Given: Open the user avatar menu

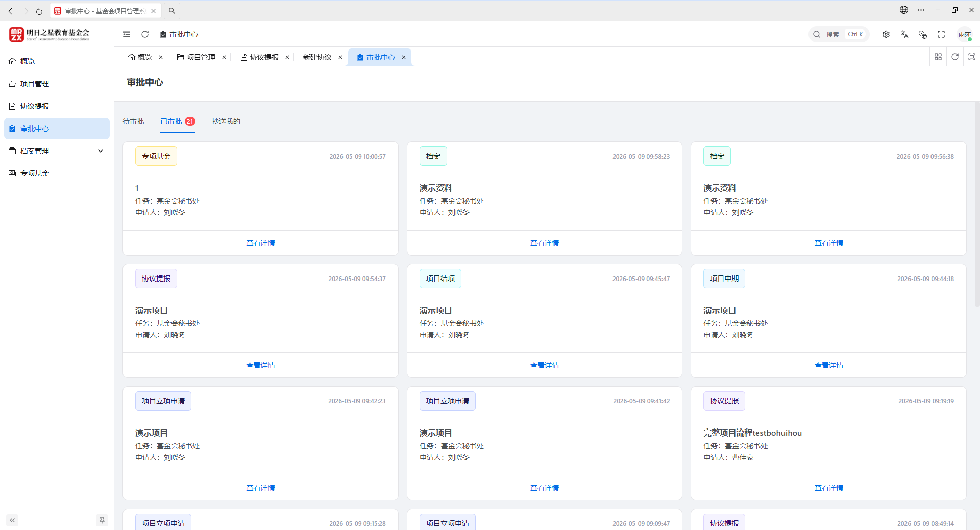Looking at the screenshot, I should 965,34.
